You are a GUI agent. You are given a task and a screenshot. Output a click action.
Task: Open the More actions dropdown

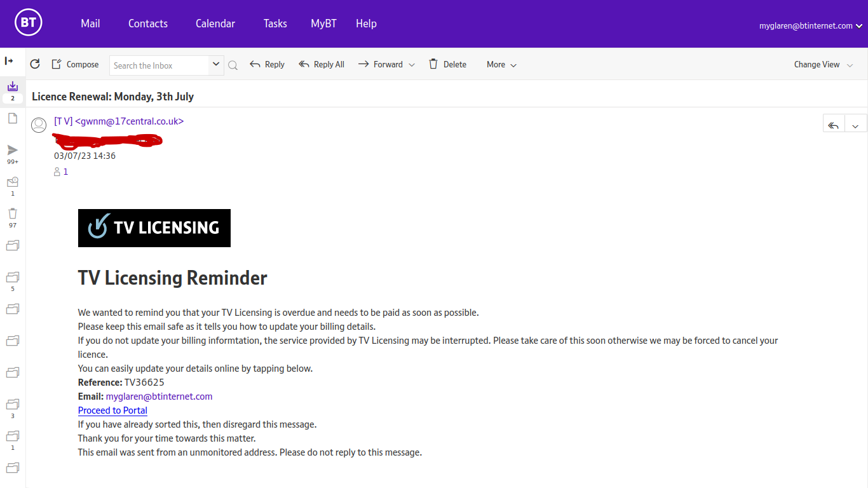(x=501, y=65)
